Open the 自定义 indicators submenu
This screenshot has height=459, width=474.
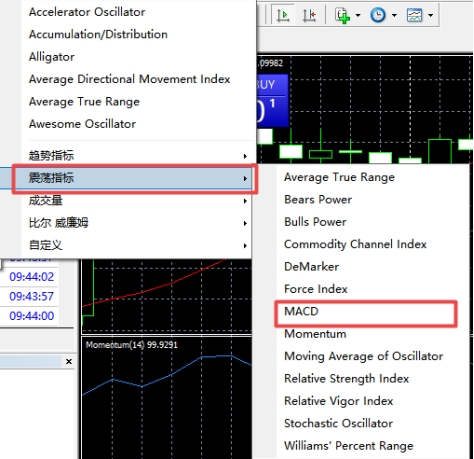pos(136,245)
